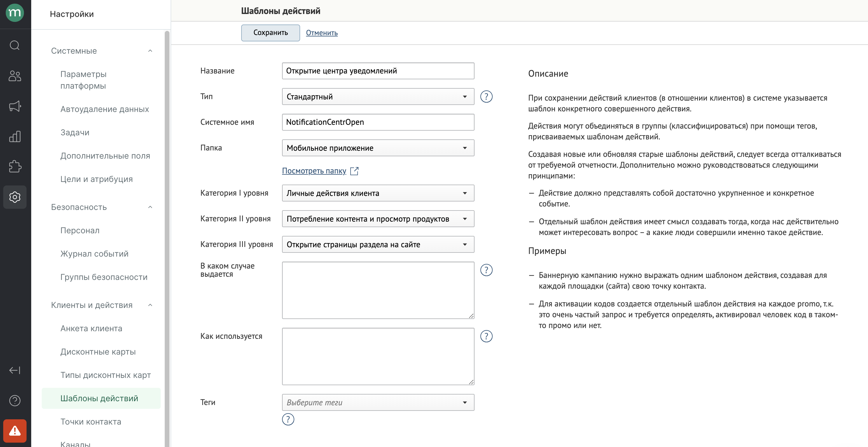This screenshot has height=447, width=868.
Task: Open Журнал событий menu item
Action: [94, 254]
